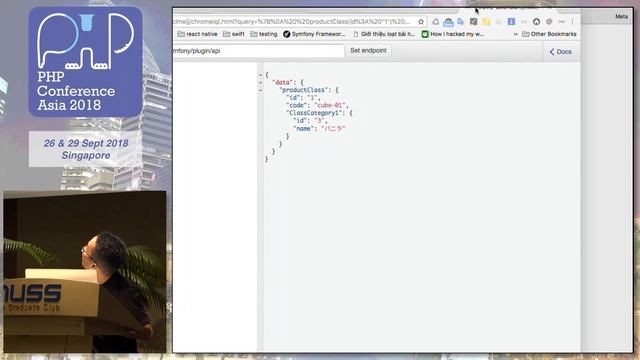640x360 pixels.
Task: Click the "ClassCategory1" key
Action: point(314,113)
